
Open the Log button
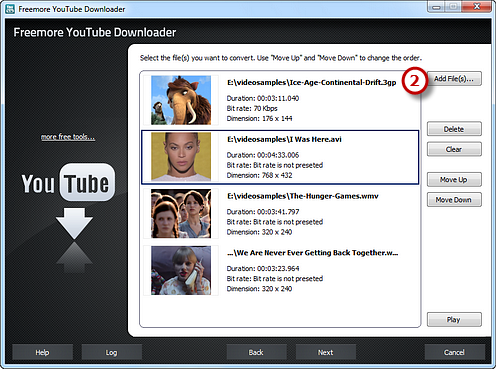click(112, 352)
